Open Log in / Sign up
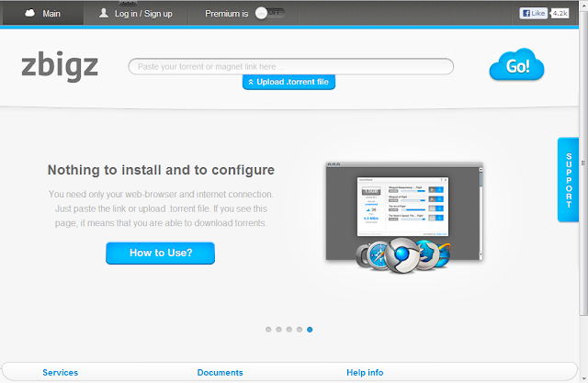Screen dimensions: 588x383 coord(136,14)
